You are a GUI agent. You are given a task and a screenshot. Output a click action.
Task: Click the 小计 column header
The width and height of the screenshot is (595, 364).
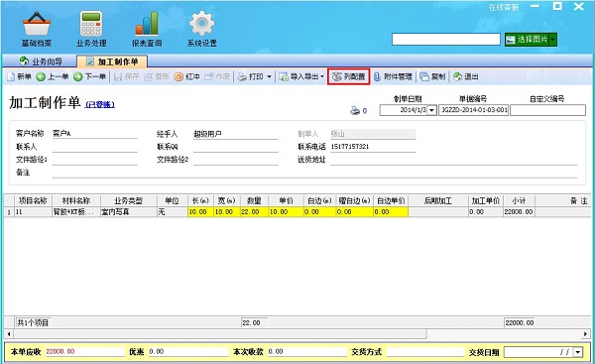point(519,200)
